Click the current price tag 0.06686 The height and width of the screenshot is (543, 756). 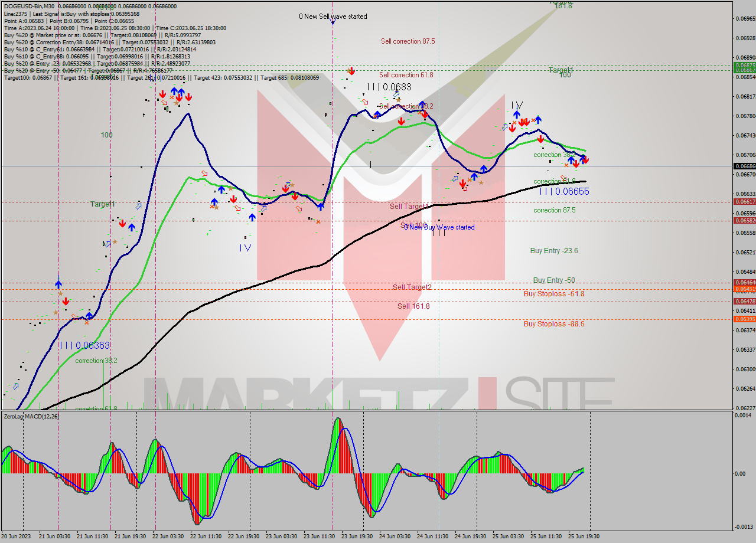pos(744,166)
